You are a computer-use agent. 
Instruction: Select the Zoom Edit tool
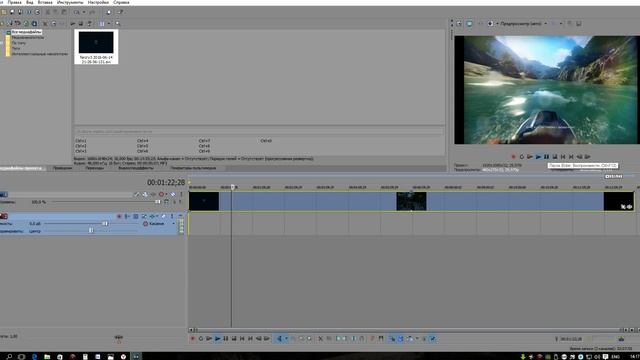[x=309, y=339]
